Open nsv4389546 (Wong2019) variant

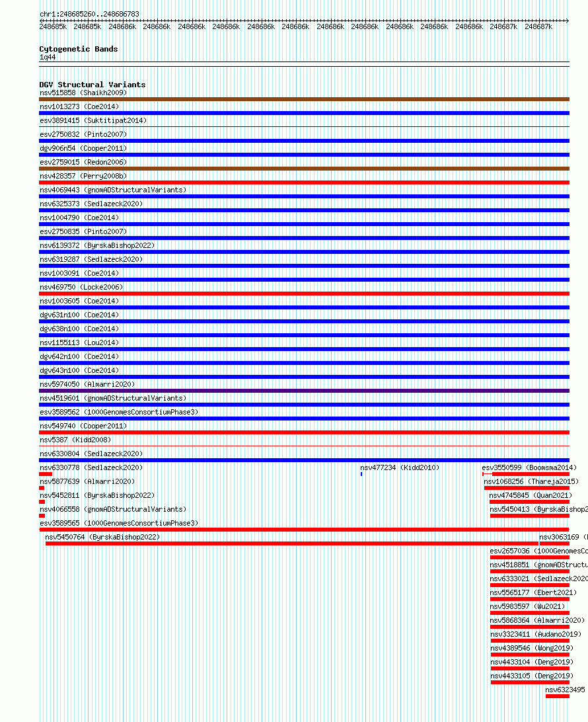531,648
